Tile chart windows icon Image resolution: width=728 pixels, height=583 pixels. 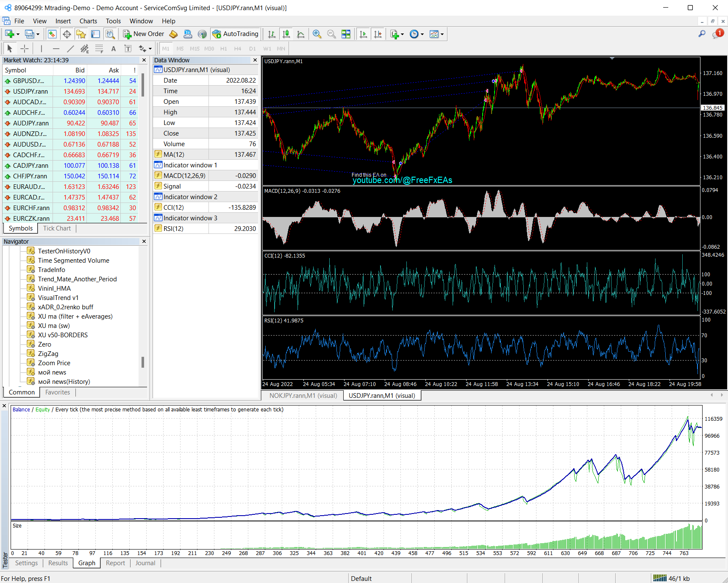346,34
